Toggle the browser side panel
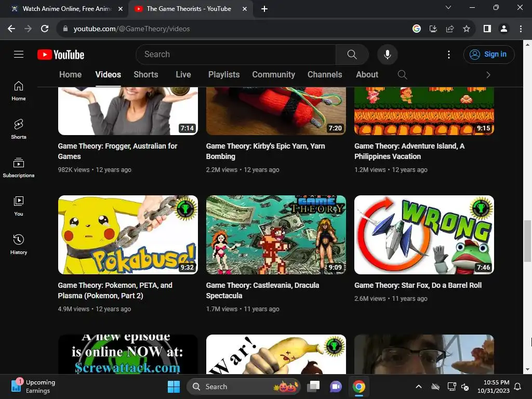The width and height of the screenshot is (532, 399). tap(487, 29)
